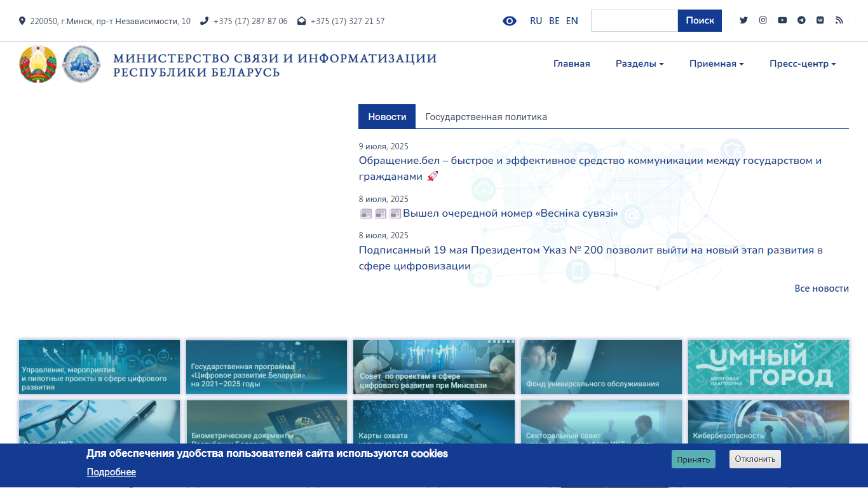Switch site language to BE

(x=554, y=21)
